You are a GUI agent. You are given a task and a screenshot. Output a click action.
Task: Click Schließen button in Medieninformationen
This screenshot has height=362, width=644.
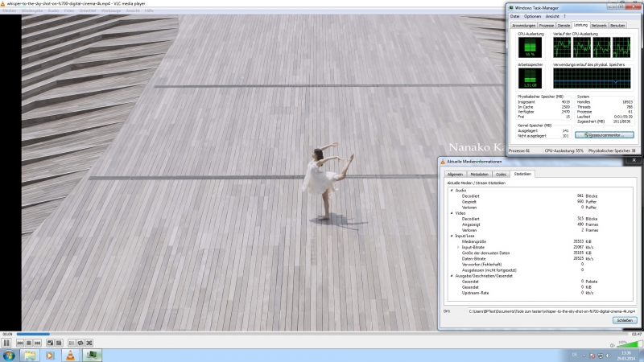pyautogui.click(x=625, y=320)
